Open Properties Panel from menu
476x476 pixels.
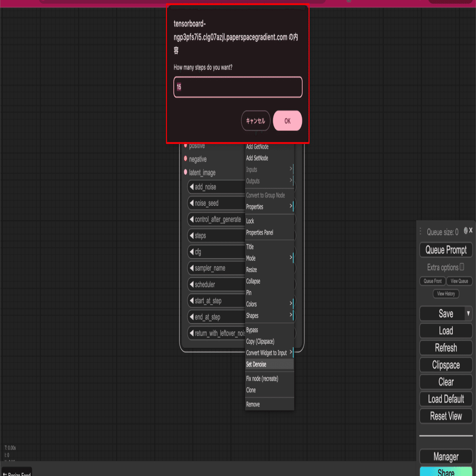(x=269, y=233)
